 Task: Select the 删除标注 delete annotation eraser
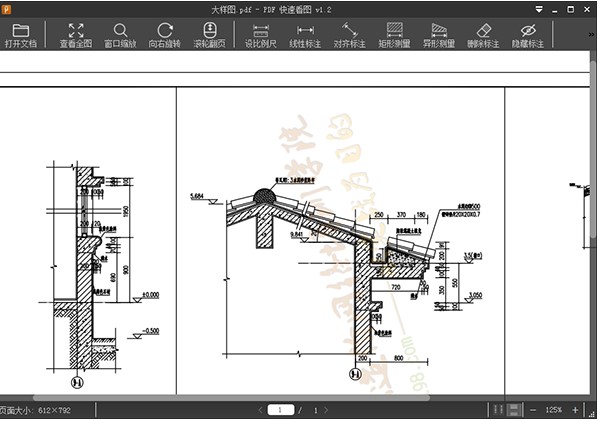tap(483, 36)
